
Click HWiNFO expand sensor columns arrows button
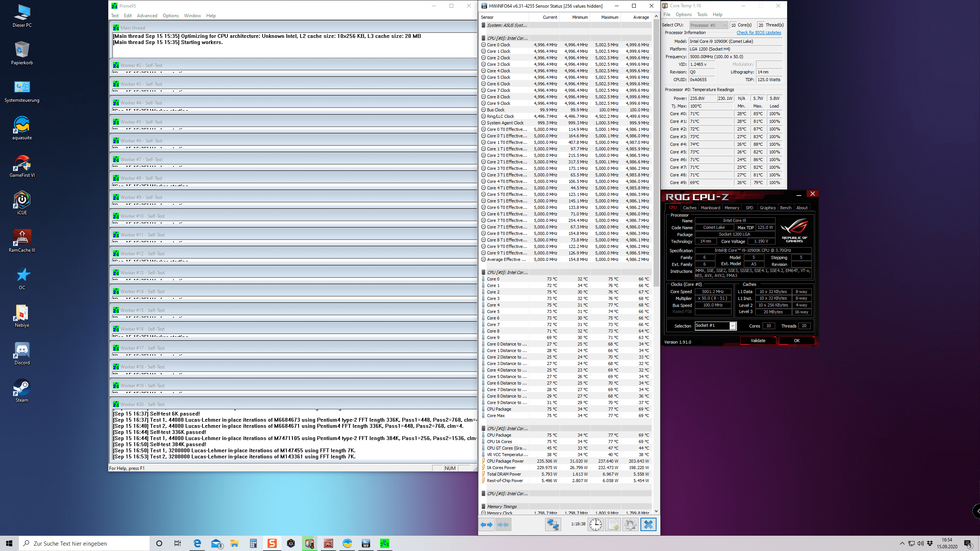point(486,525)
